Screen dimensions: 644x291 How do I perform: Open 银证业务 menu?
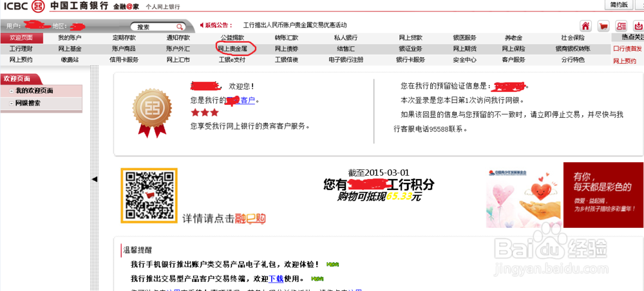(x=411, y=49)
